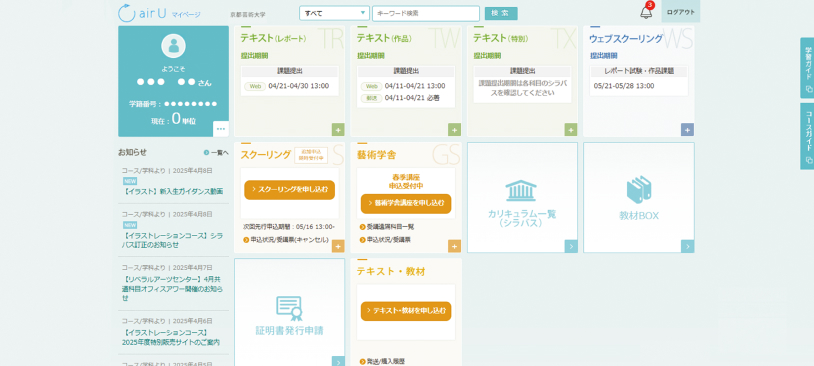Open コースガイド side tab
This screenshot has width=814, height=366.
807,136
